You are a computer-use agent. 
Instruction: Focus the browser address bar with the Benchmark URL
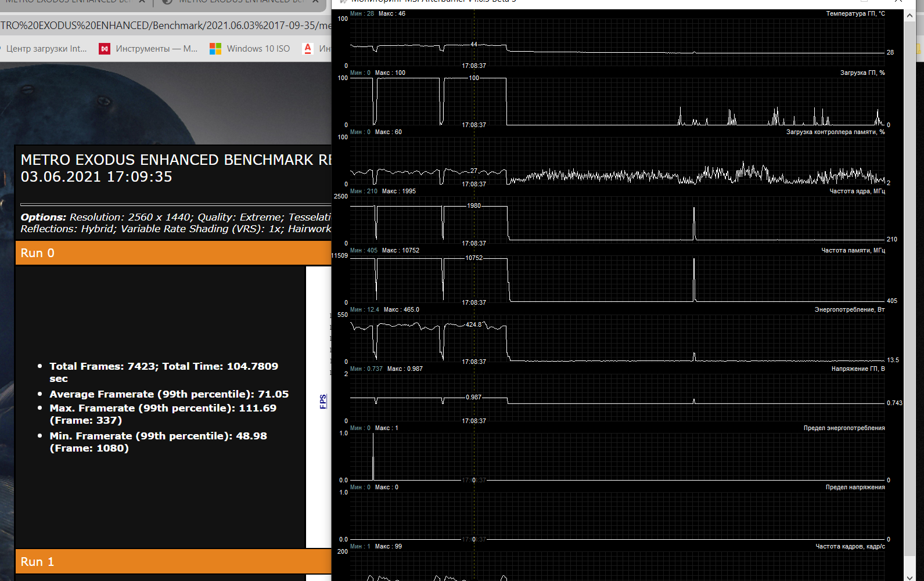[x=166, y=26]
